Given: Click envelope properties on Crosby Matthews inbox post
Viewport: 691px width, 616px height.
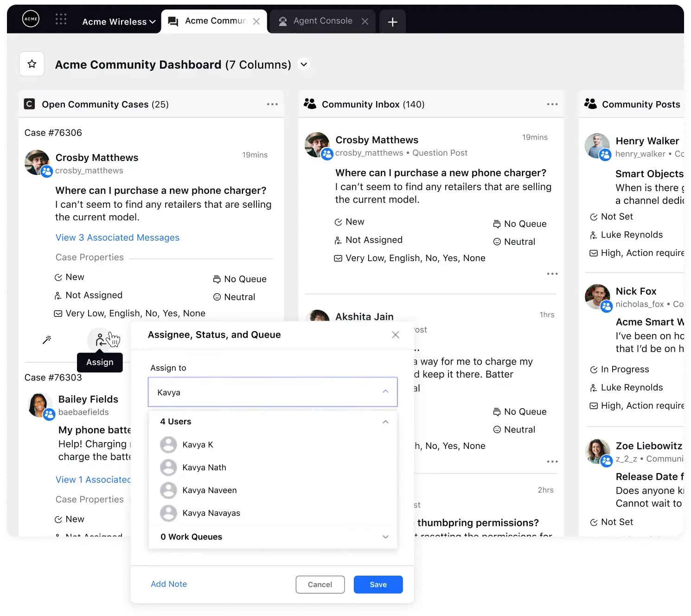Looking at the screenshot, I should point(409,258).
